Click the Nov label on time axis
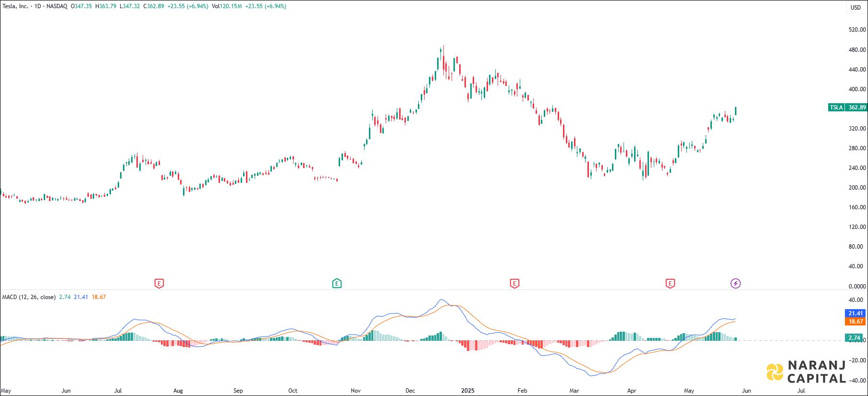The height and width of the screenshot is (396, 868). 355,391
